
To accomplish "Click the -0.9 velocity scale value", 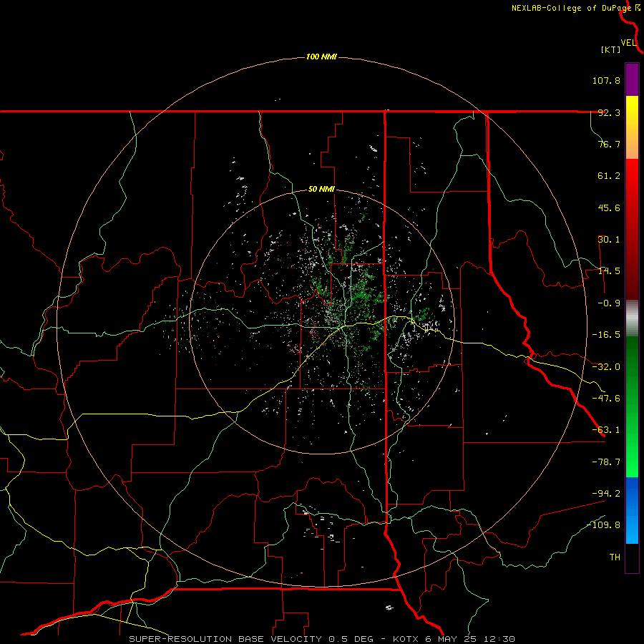I will pyautogui.click(x=609, y=303).
